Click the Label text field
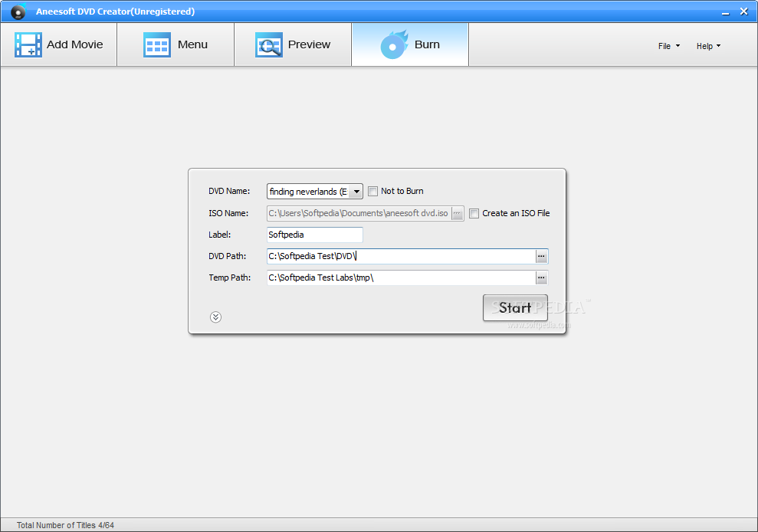Screen dimensions: 758x532 (x=315, y=235)
